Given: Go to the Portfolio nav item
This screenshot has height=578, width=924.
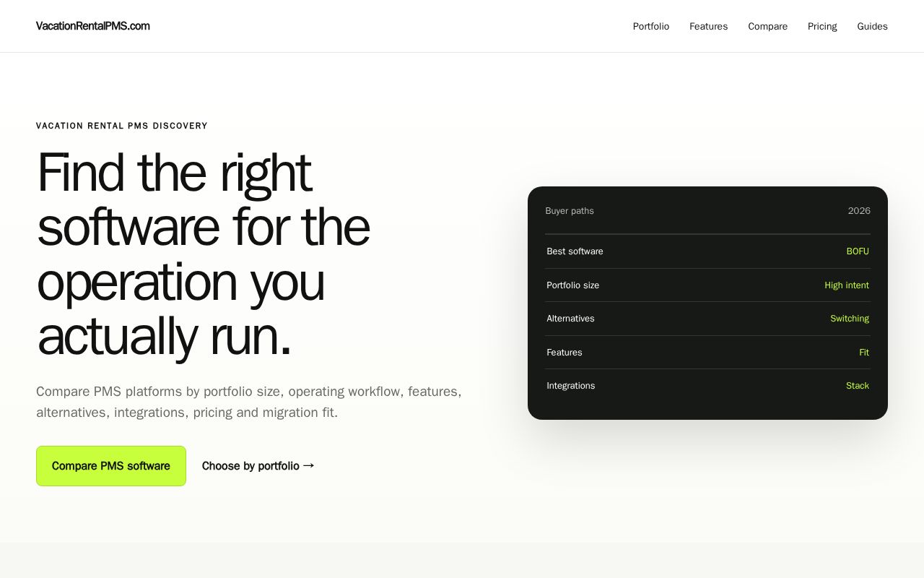Looking at the screenshot, I should [x=651, y=27].
